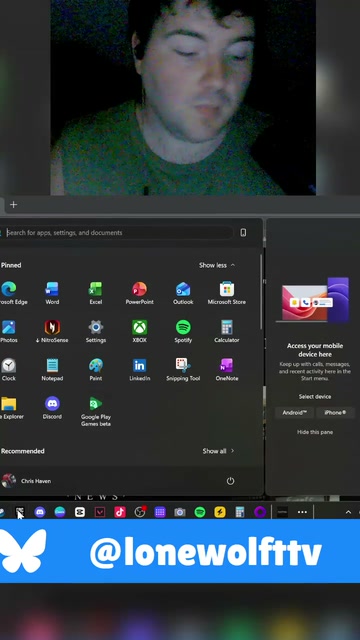The width and height of the screenshot is (360, 640).
Task: Expand recommended with Show all
Action: point(218,451)
